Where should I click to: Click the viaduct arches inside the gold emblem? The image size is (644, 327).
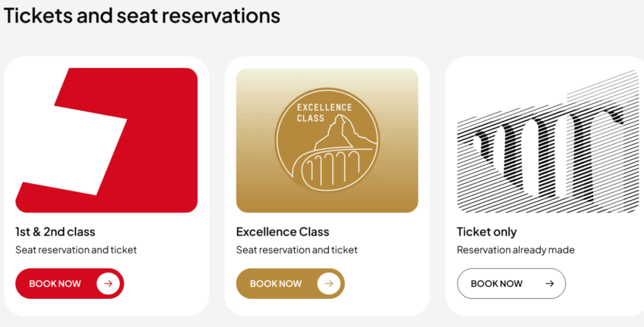pos(333,168)
